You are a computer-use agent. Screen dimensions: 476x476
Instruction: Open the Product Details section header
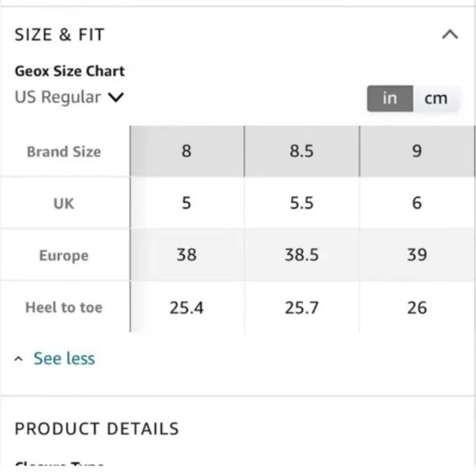97,428
